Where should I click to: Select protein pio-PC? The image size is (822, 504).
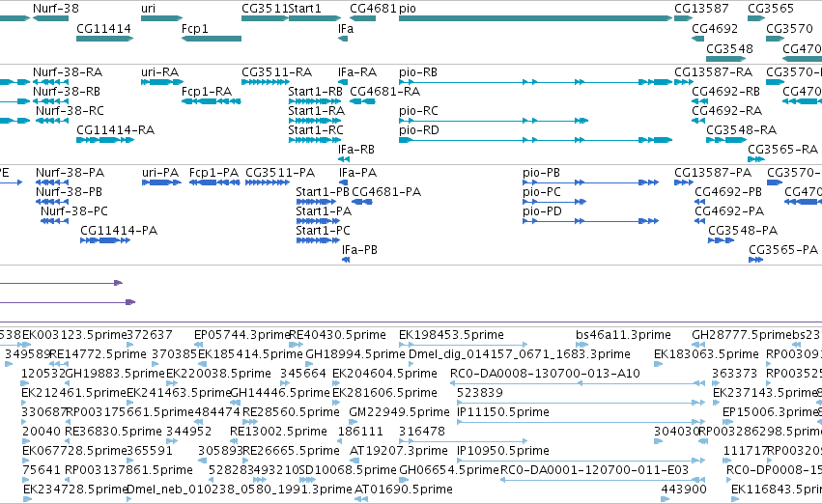click(x=542, y=192)
